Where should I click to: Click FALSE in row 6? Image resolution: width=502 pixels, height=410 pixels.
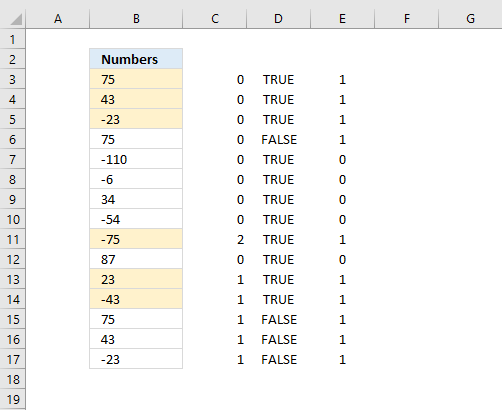(x=278, y=139)
